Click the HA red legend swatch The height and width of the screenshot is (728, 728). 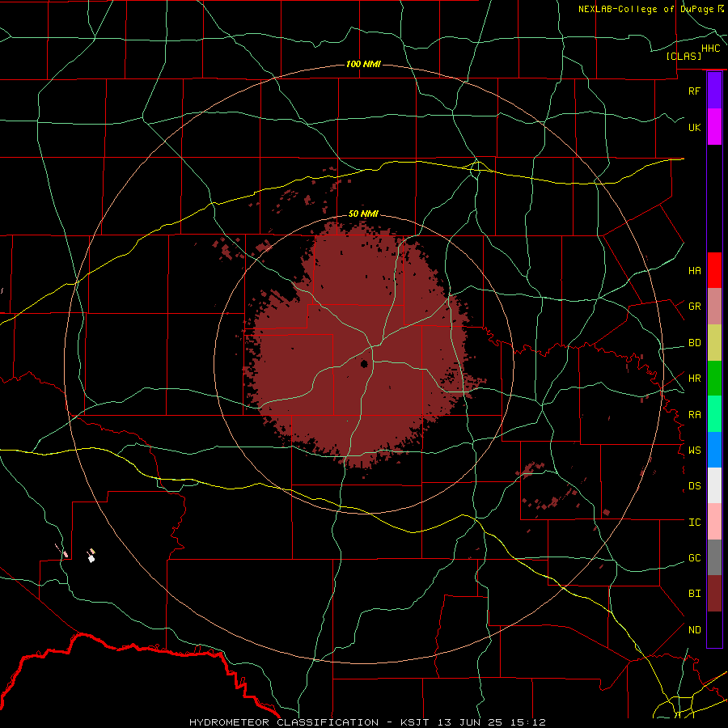click(x=714, y=270)
